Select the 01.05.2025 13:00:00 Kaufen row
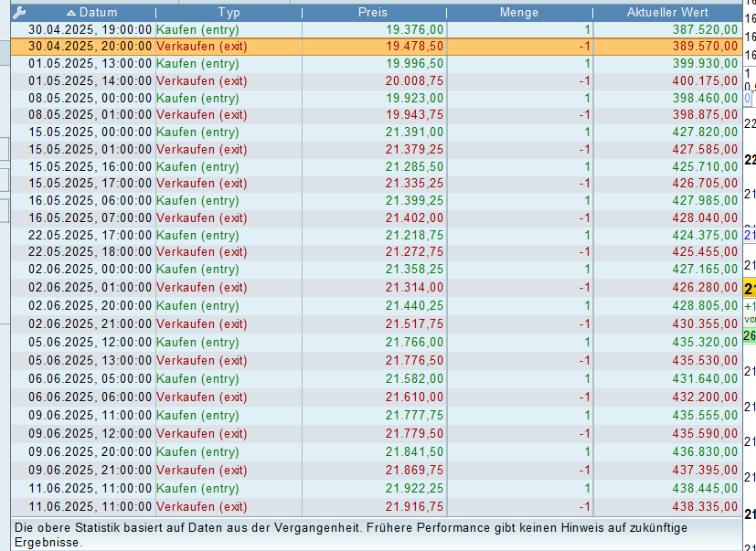The image size is (756, 551). tap(377, 64)
